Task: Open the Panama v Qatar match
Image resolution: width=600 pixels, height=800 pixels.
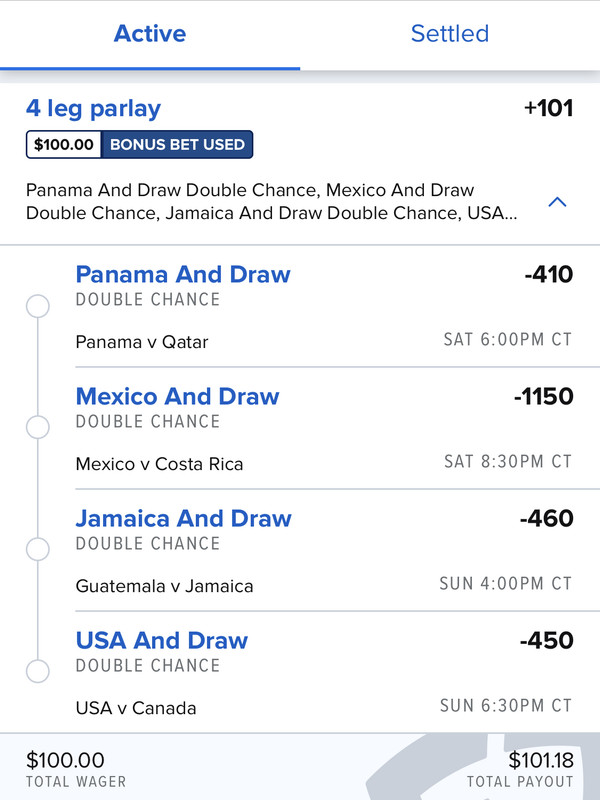Action: (142, 342)
